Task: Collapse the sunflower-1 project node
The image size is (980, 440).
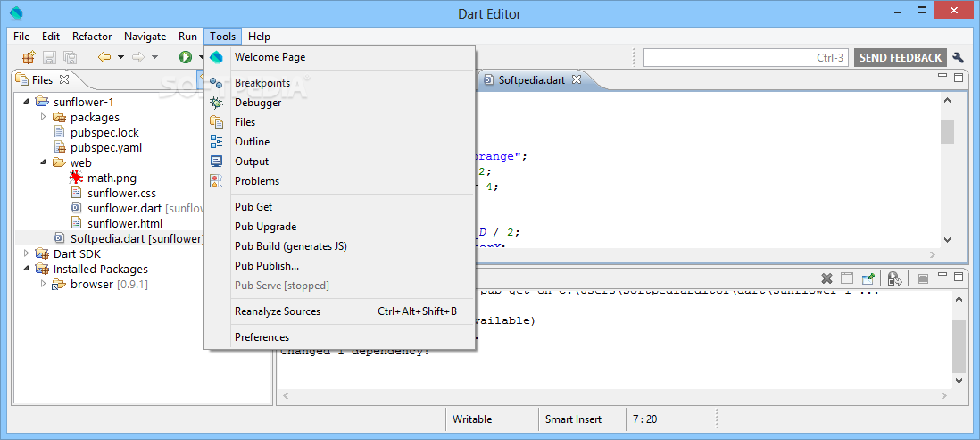Action: (x=26, y=102)
